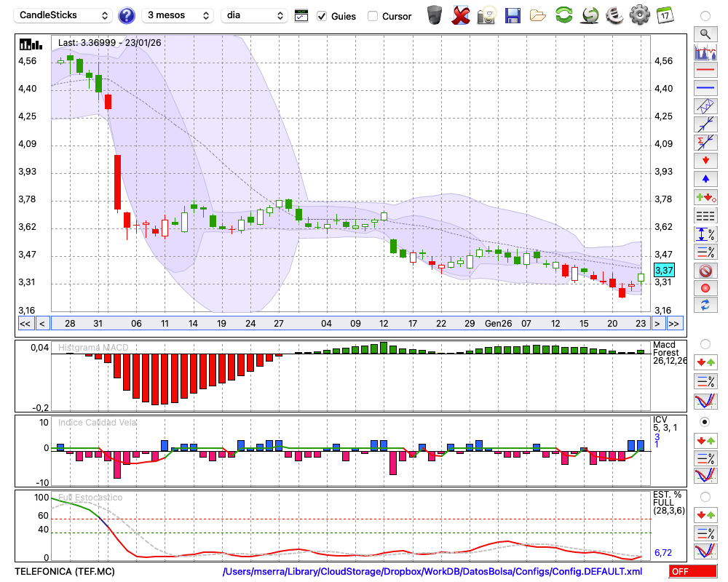The image size is (728, 582).
Task: Click the blue up arrow marker tool
Action: [x=705, y=178]
